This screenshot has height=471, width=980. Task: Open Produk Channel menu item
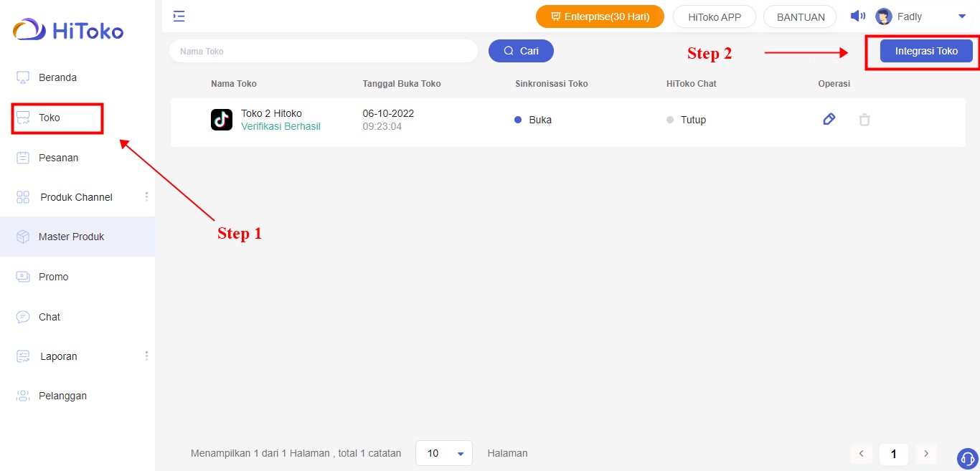tap(77, 197)
